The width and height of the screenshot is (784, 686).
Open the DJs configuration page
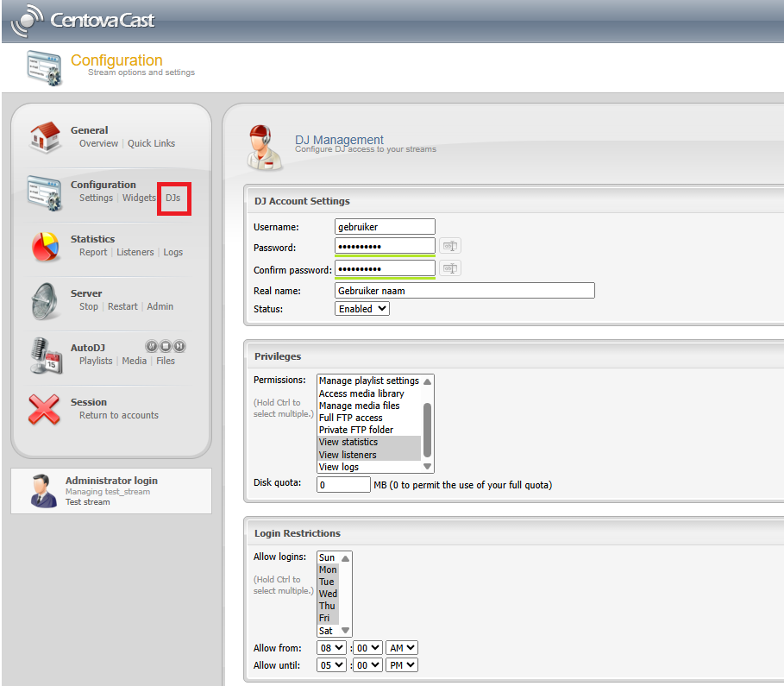(173, 198)
